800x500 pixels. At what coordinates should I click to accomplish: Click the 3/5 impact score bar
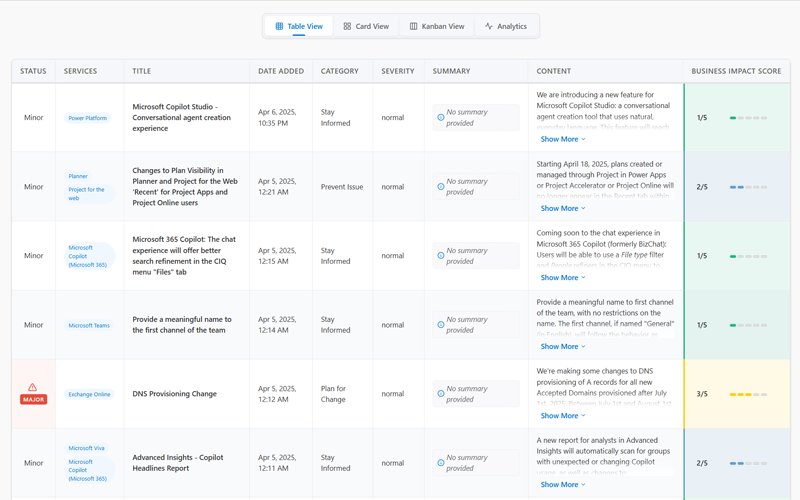point(748,394)
